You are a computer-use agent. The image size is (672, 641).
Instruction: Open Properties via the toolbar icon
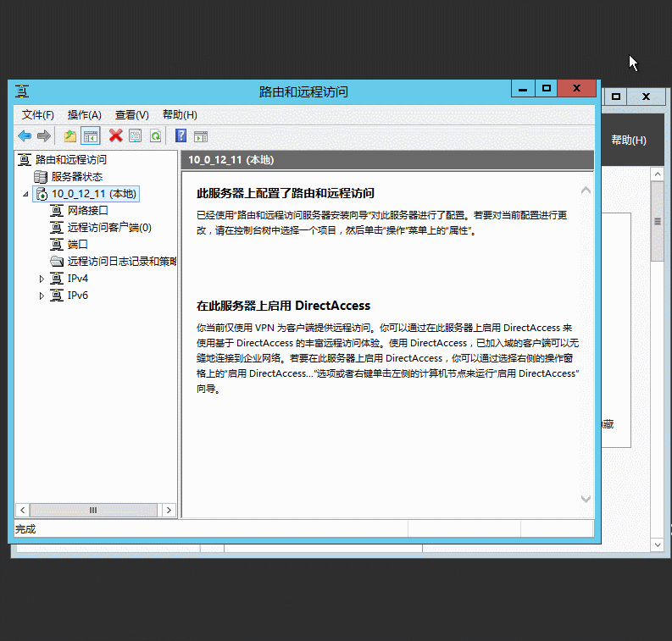[135, 135]
